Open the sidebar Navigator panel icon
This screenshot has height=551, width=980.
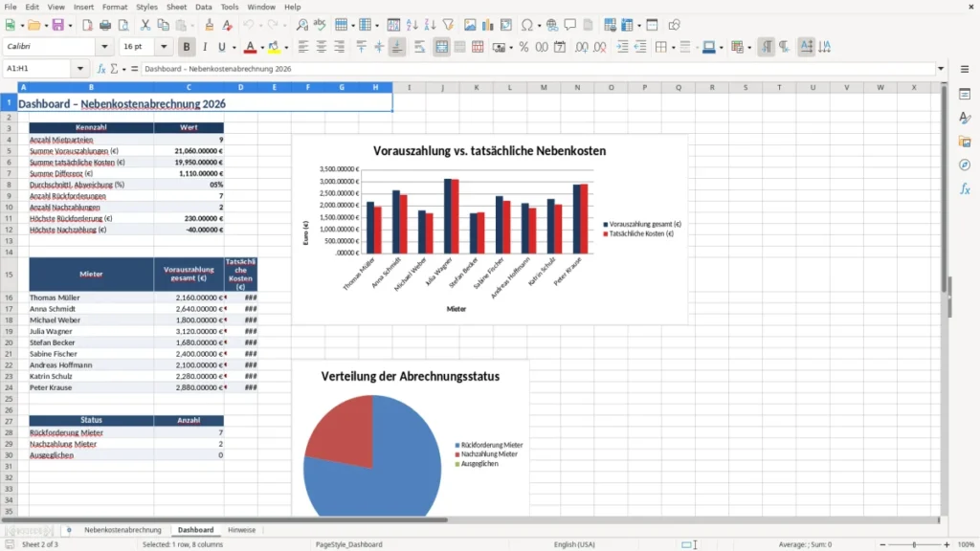(x=965, y=165)
